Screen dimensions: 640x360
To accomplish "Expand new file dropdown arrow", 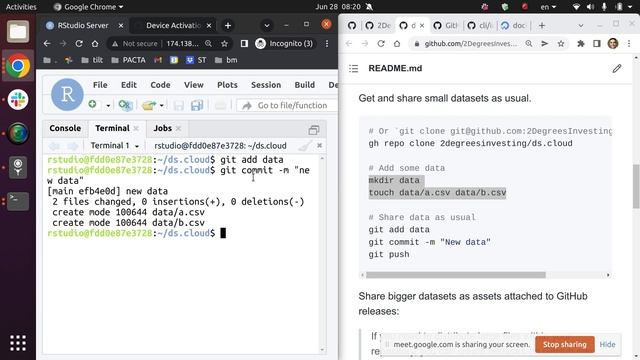I will pos(108,105).
